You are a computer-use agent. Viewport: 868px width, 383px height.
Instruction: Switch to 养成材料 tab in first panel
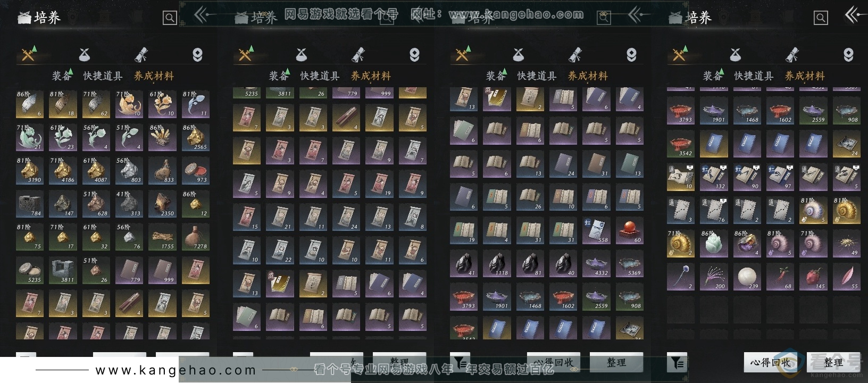tap(154, 76)
